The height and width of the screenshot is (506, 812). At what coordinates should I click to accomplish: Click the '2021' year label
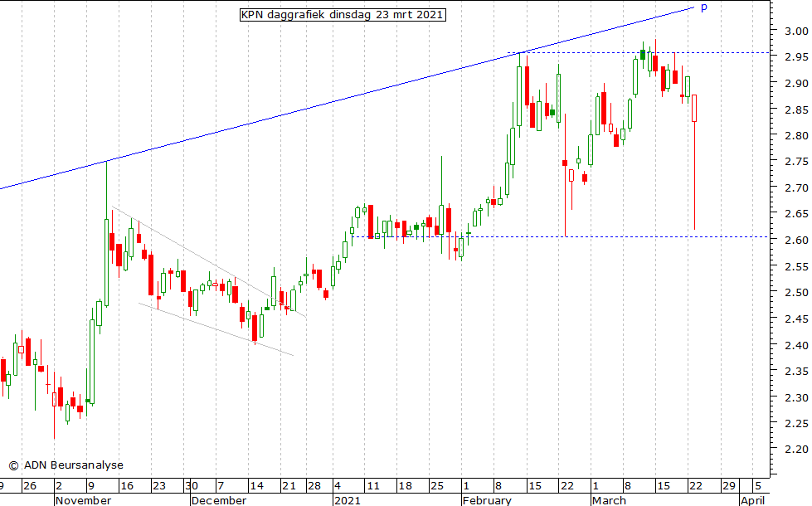(x=347, y=500)
